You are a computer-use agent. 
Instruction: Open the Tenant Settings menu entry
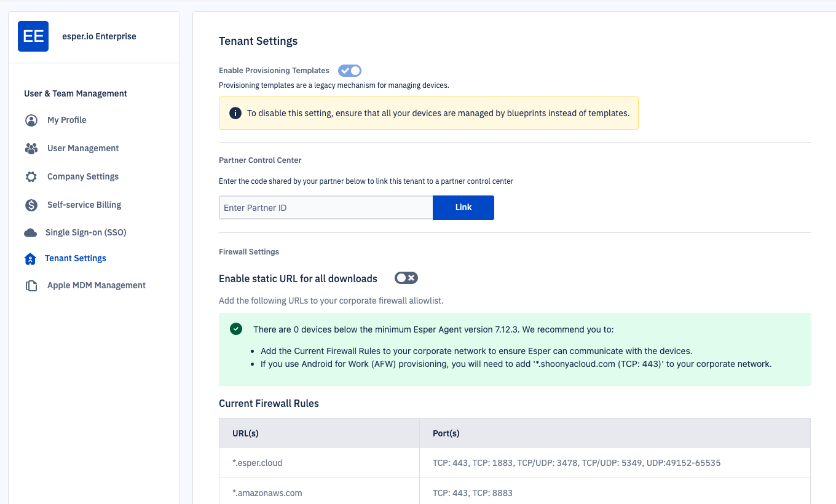tap(75, 258)
